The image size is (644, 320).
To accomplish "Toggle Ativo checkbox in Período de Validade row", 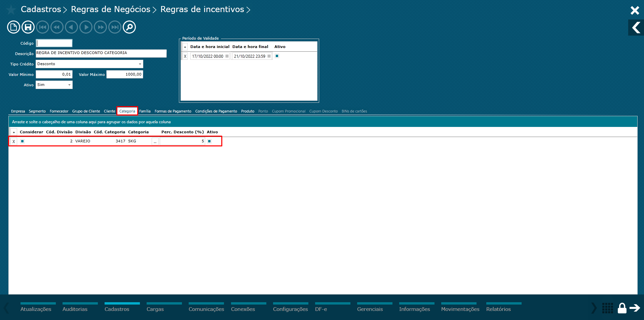I will [277, 56].
